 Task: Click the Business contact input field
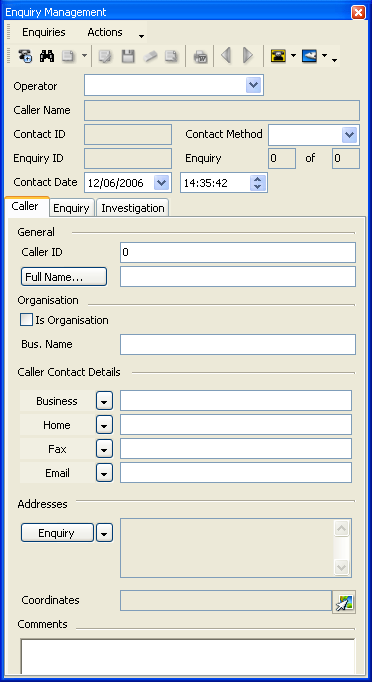[x=236, y=401]
